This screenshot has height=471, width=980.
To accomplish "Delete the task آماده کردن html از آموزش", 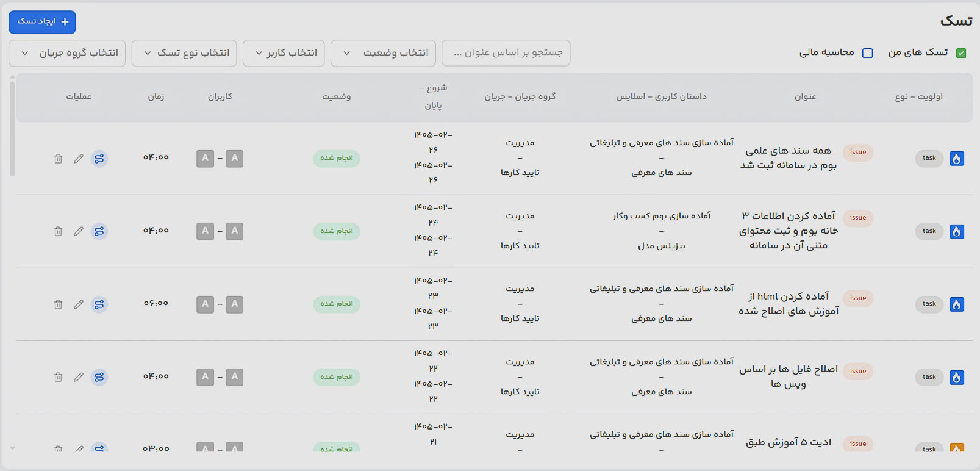I will (x=58, y=304).
